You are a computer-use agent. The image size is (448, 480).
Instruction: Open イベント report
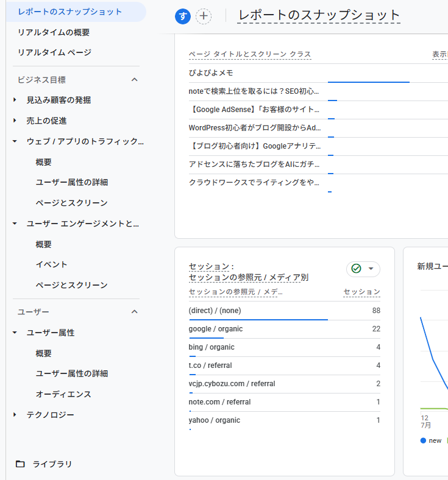(51, 264)
